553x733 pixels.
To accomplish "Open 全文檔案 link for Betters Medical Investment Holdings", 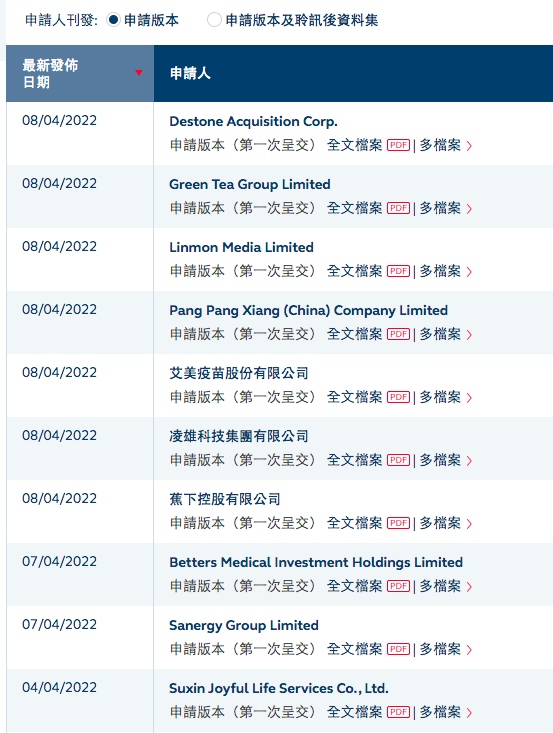I will click(355, 586).
